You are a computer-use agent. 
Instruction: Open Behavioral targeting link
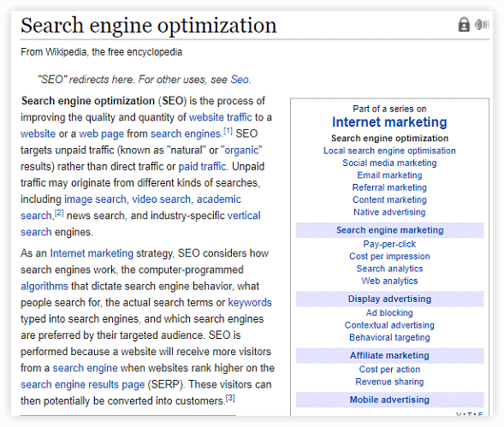[x=389, y=338]
